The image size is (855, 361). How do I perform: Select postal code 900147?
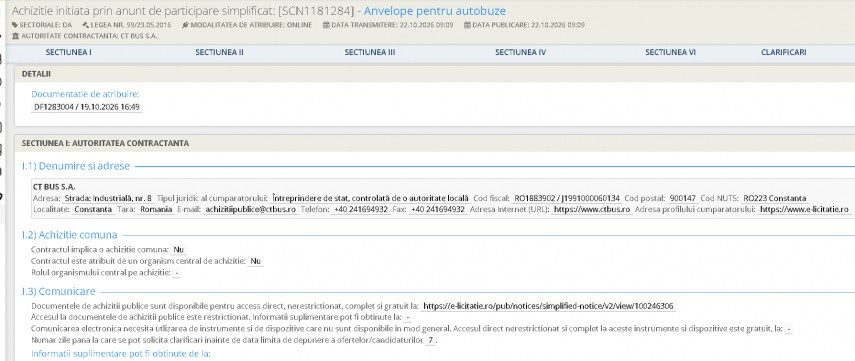682,198
